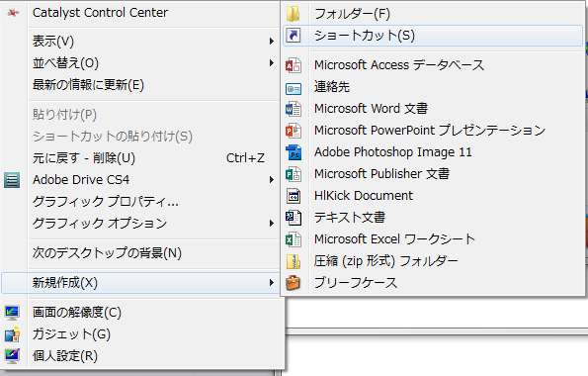Click the Microsoft Publisher icon
The image size is (588, 376).
(294, 174)
